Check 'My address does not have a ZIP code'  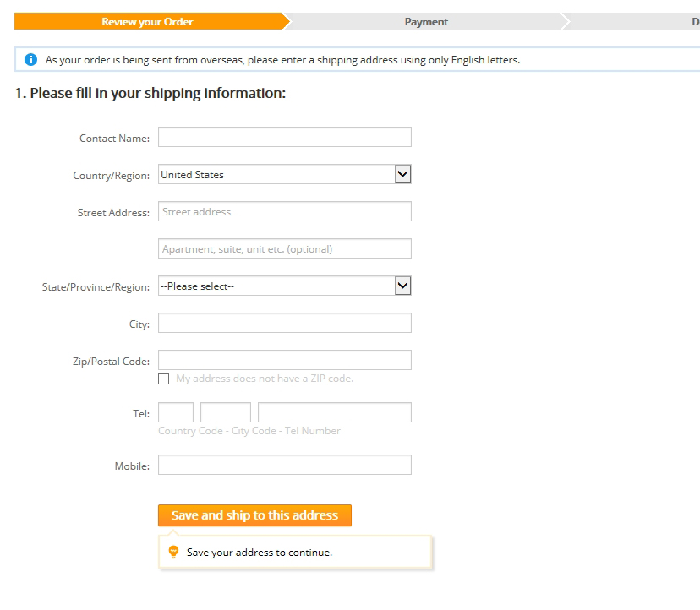164,379
